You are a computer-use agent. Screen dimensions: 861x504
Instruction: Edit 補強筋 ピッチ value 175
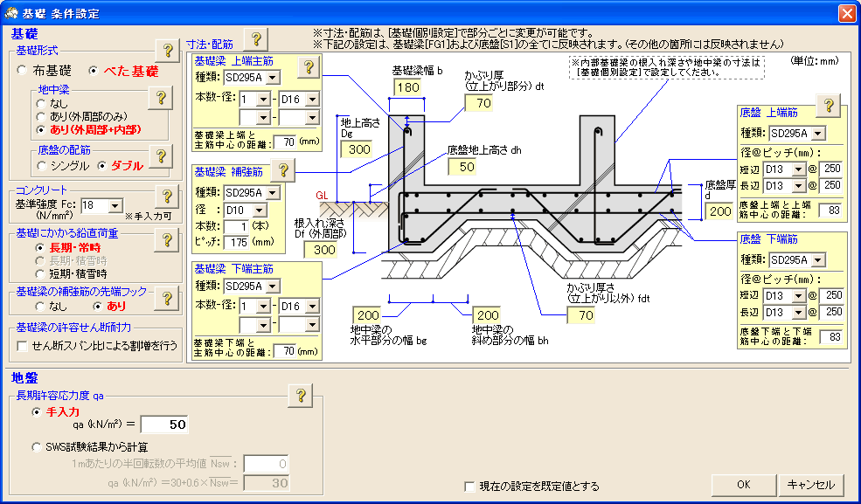click(x=236, y=243)
